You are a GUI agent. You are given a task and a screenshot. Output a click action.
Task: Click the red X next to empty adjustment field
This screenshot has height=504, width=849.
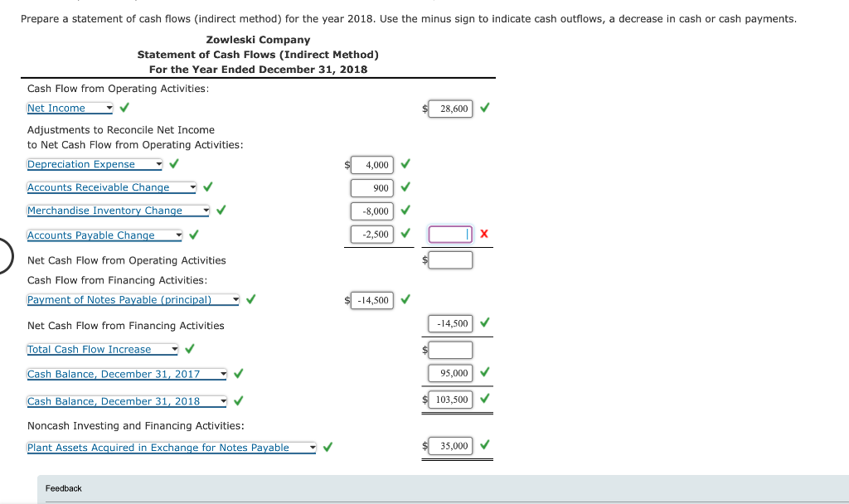tap(483, 234)
